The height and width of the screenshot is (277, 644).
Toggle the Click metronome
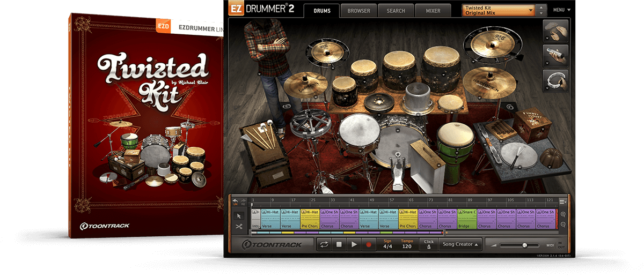point(429,244)
